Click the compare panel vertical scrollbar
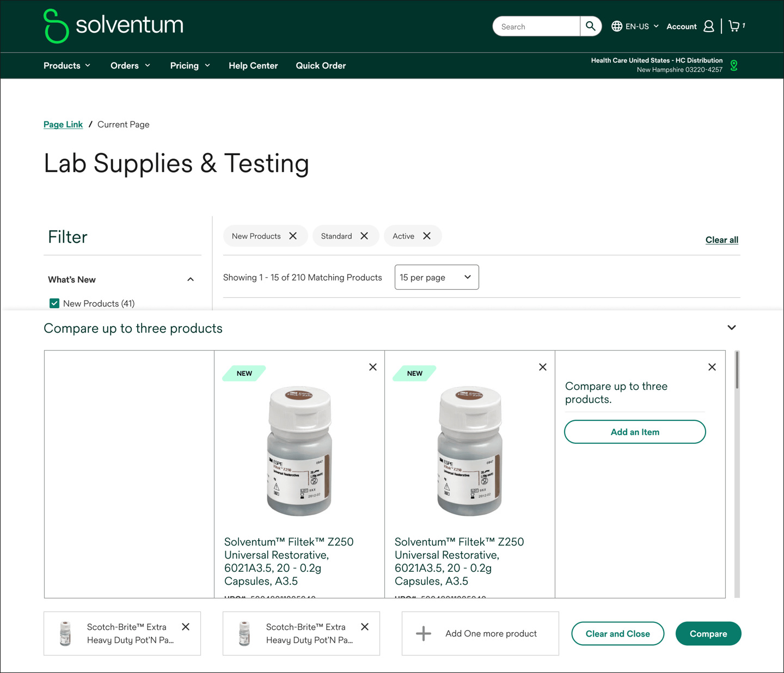 coord(737,370)
